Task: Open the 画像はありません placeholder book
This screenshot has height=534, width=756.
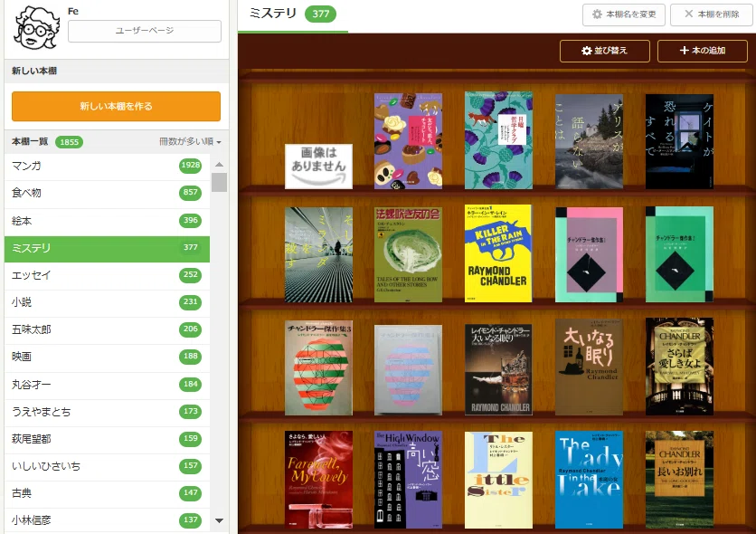Action: (318, 167)
